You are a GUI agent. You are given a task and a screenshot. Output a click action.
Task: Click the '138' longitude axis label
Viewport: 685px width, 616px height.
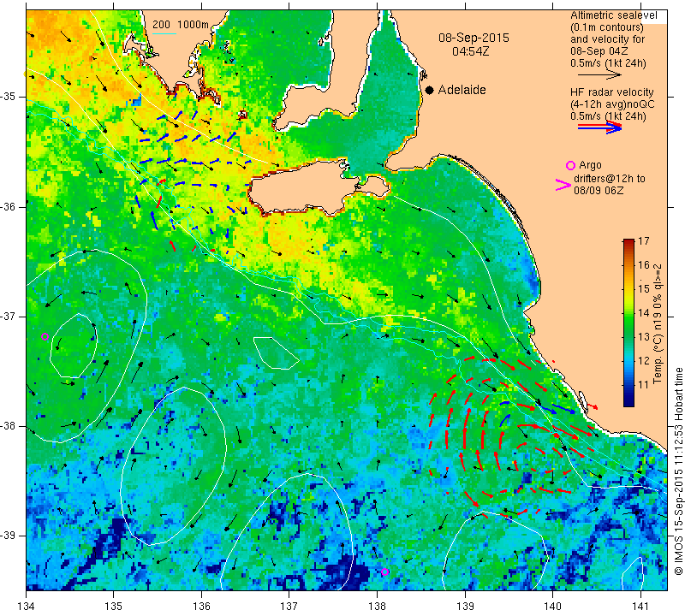pos(377,606)
